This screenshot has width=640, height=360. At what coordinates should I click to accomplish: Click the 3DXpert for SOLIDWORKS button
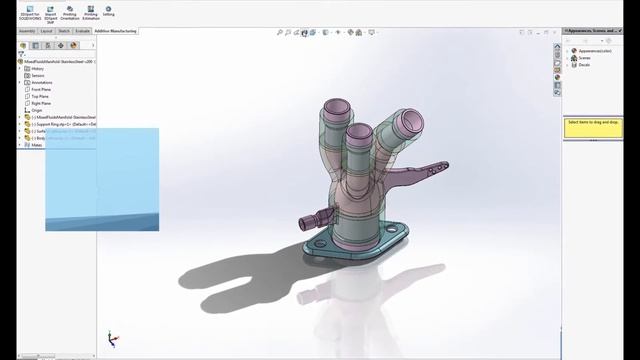pyautogui.click(x=30, y=13)
